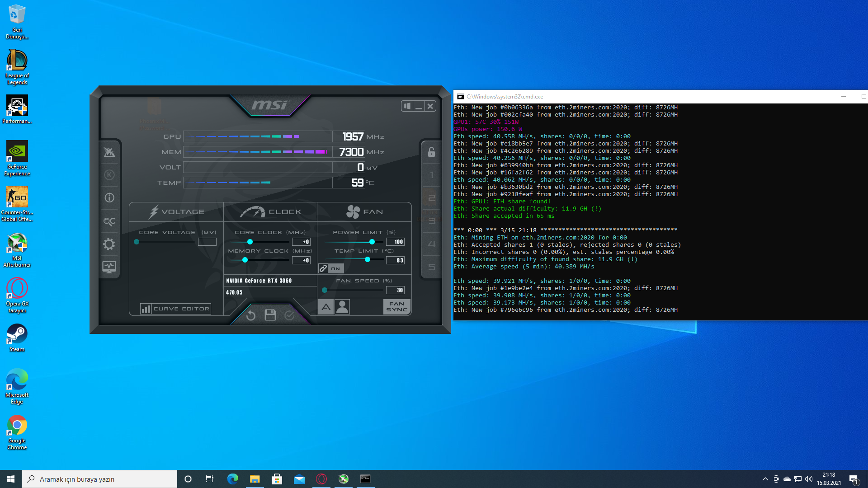Show hidden system tray icons
This screenshot has height=488, width=868.
click(765, 479)
